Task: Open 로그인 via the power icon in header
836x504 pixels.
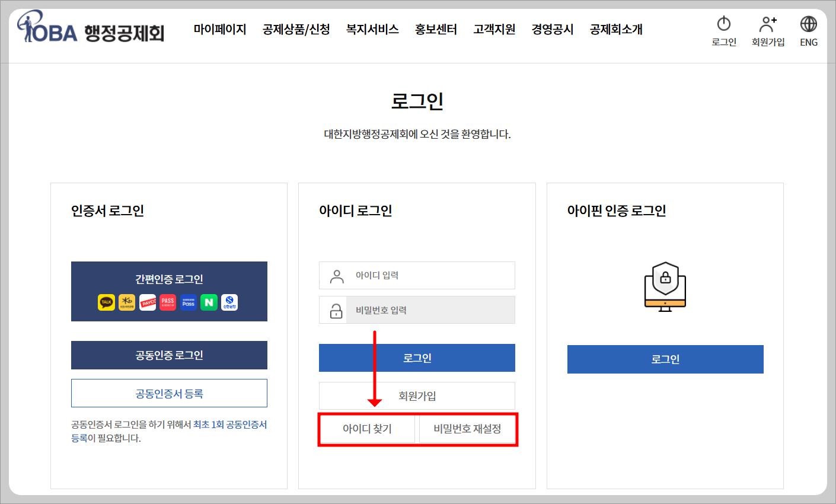Action: click(x=724, y=31)
